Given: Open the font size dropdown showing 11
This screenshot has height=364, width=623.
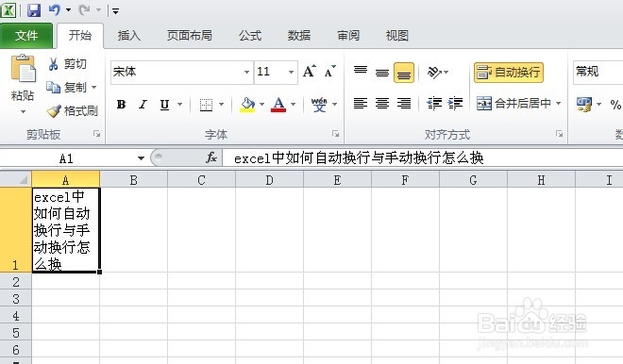Looking at the screenshot, I should click(292, 73).
